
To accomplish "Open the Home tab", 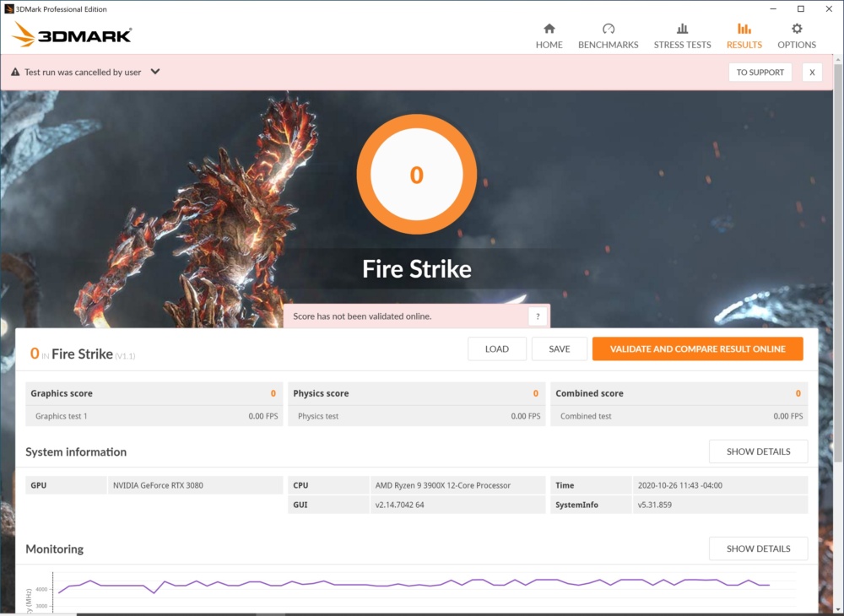I will (549, 36).
